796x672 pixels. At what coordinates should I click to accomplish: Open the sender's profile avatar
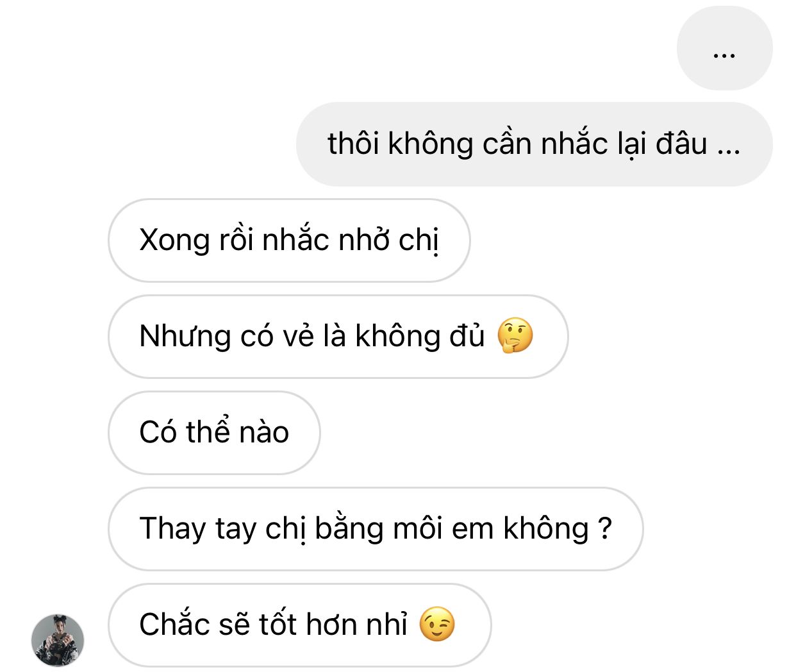click(x=58, y=640)
